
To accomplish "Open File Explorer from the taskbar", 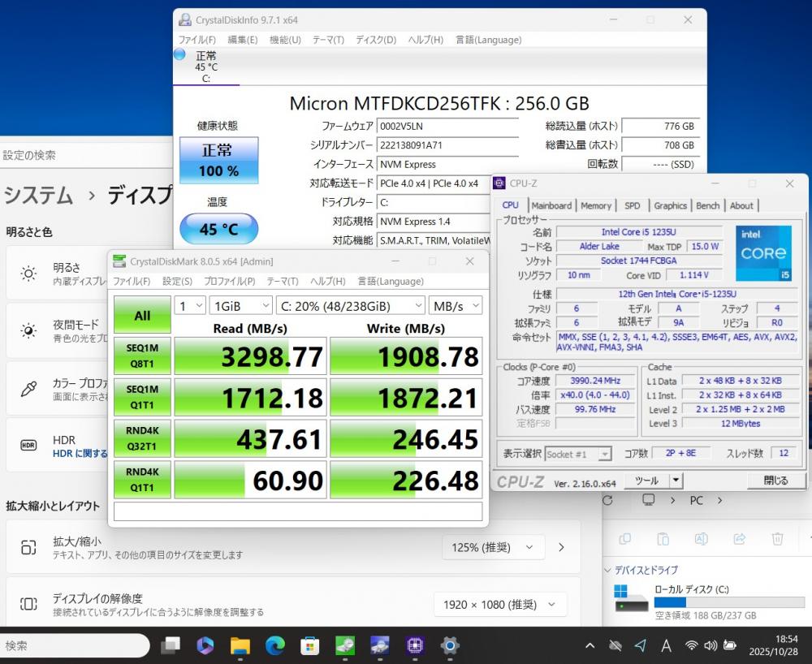I will (240, 645).
